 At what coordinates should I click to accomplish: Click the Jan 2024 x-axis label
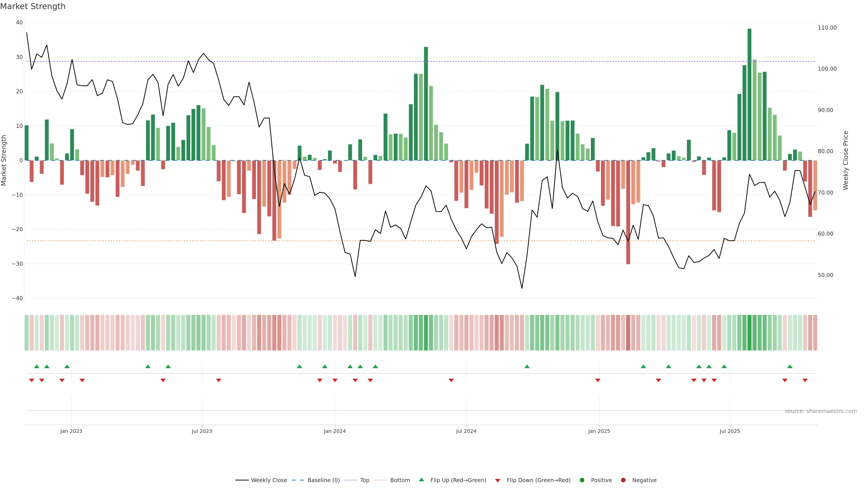coord(335,431)
